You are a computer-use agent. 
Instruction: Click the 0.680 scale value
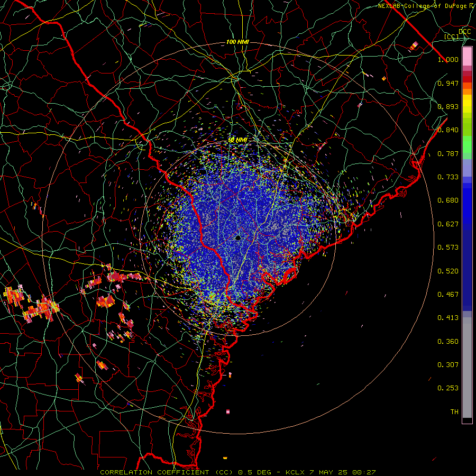(448, 200)
